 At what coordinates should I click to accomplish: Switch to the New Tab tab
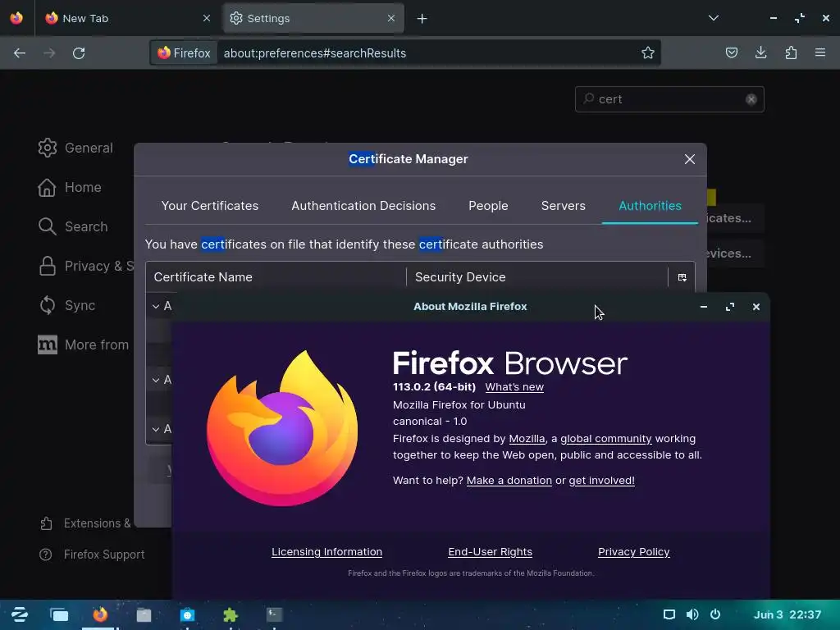click(x=127, y=18)
